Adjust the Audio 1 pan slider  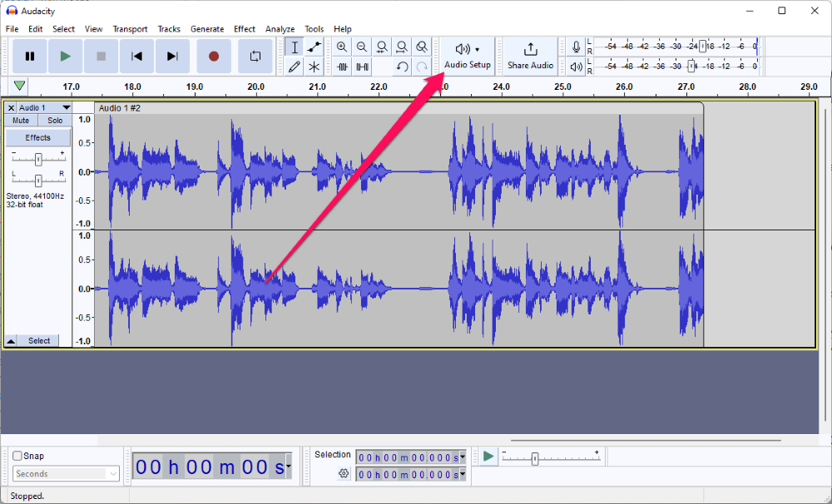point(38,181)
